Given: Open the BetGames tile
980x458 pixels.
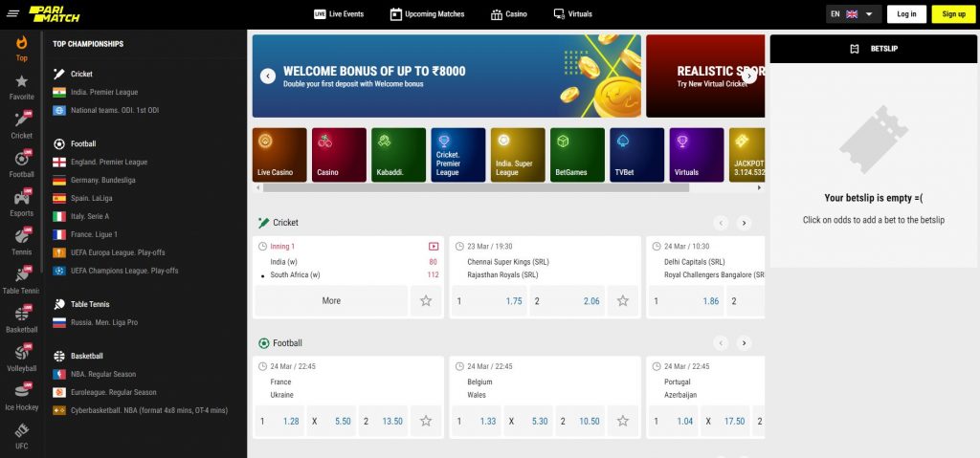Looking at the screenshot, I should (577, 155).
